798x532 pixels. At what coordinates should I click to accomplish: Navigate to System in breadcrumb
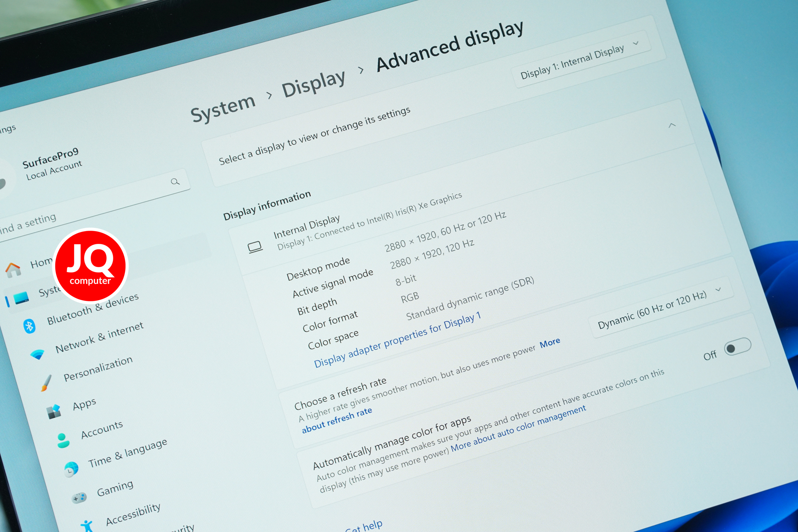pyautogui.click(x=223, y=108)
